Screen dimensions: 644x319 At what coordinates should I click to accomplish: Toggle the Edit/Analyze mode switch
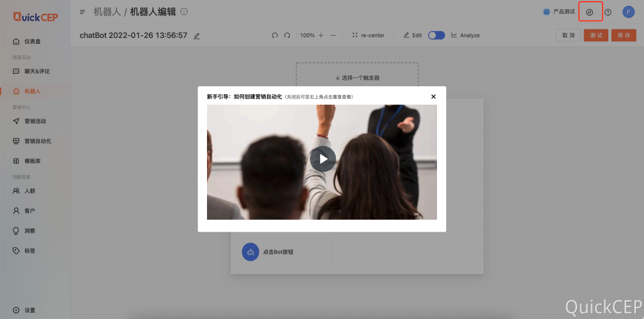pyautogui.click(x=436, y=35)
